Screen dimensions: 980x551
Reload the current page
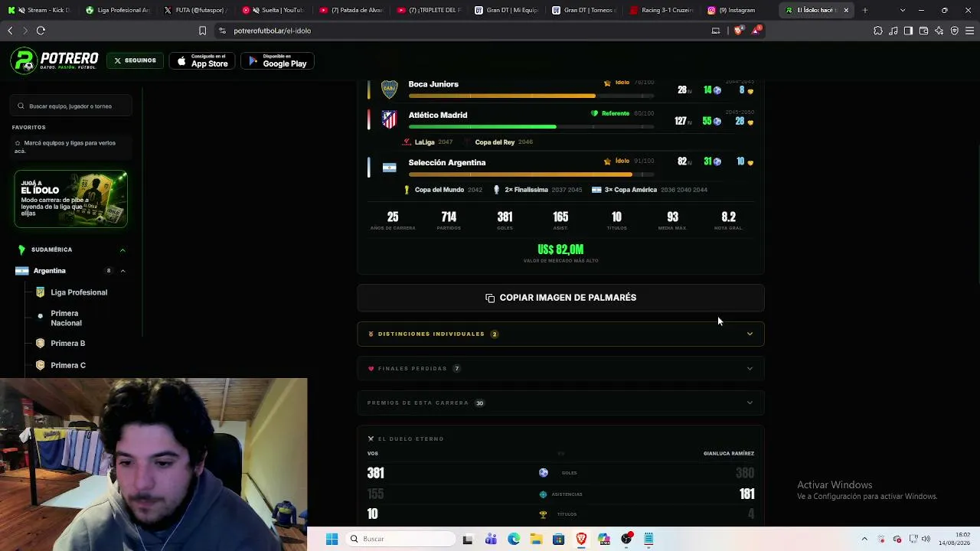coord(41,31)
